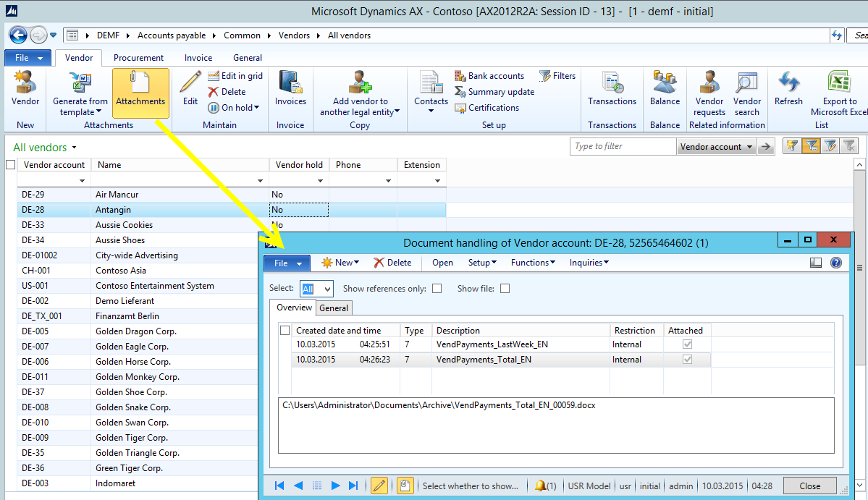The width and height of the screenshot is (868, 500).
Task: Enable the Show references only checkbox
Action: point(437,289)
